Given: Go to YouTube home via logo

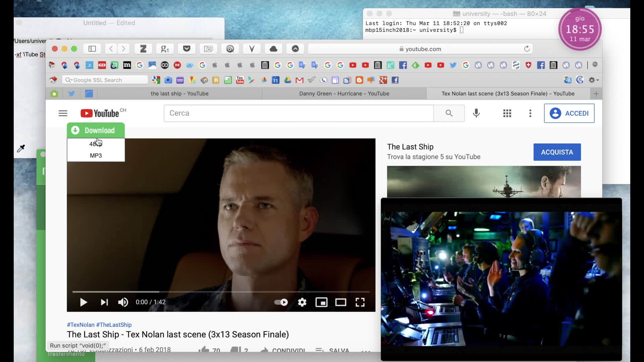Looking at the screenshot, I should click(100, 113).
